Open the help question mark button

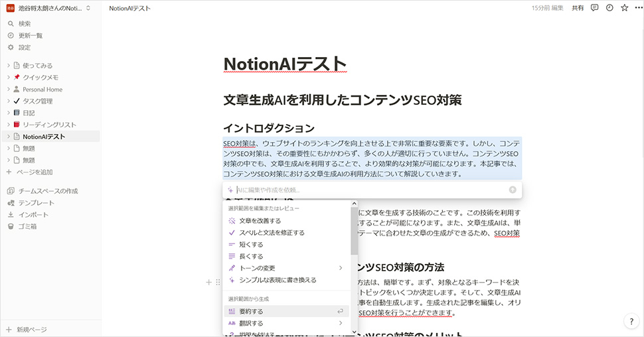(631, 322)
